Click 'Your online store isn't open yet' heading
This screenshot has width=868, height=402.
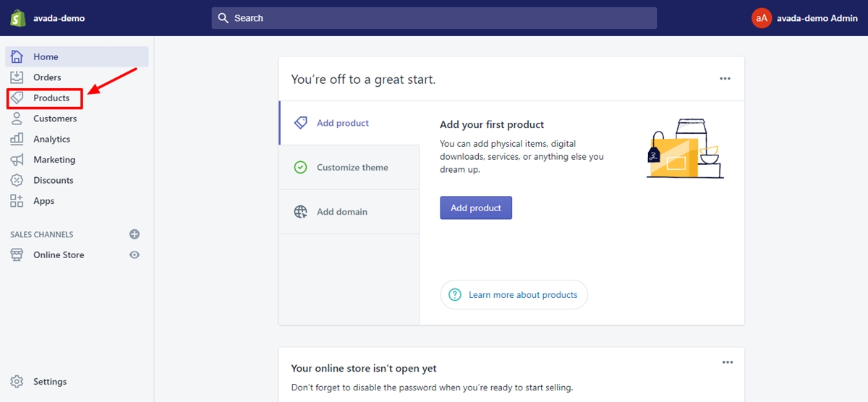click(x=364, y=369)
